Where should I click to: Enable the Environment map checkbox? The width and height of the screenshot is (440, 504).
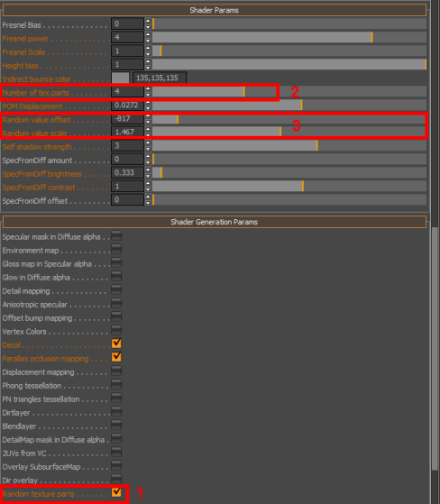tap(116, 249)
